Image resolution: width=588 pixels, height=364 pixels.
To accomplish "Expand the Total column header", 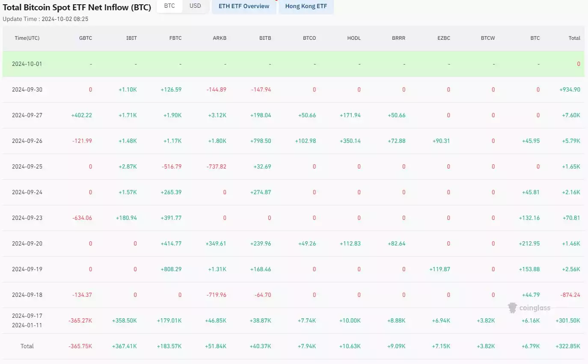I will pos(574,38).
